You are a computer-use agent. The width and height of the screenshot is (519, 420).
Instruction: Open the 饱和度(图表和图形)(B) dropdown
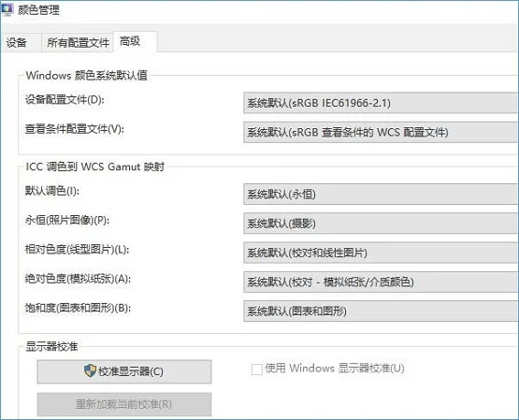tap(381, 311)
